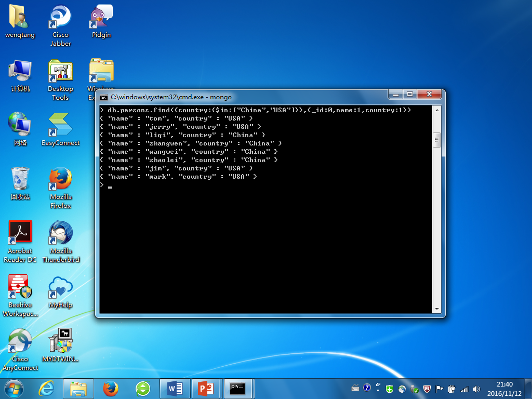Open Beehive Workspace shortcut

click(20, 296)
